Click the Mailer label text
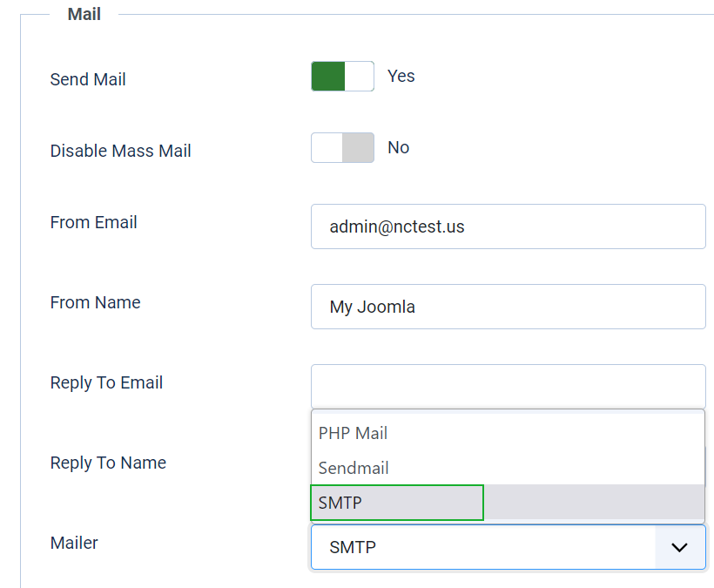The image size is (714, 588). pos(74,543)
